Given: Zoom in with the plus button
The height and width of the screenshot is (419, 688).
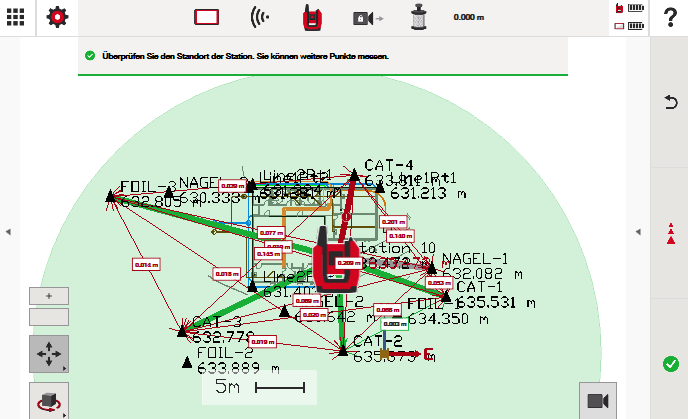Looking at the screenshot, I should tap(49, 296).
